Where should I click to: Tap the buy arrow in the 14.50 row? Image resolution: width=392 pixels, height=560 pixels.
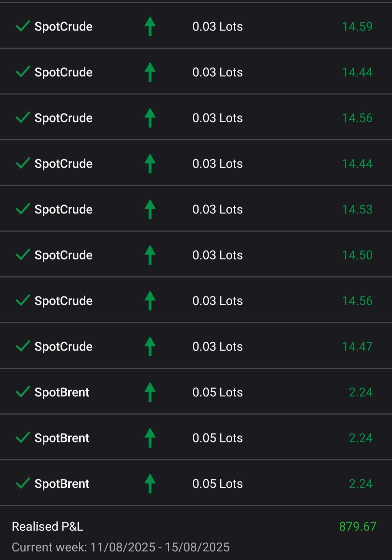[150, 255]
